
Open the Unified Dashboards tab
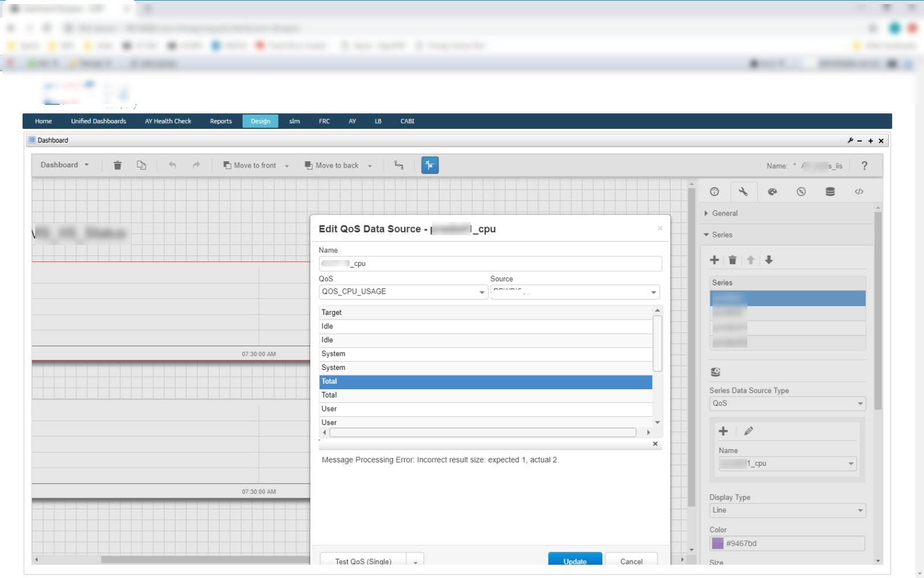click(x=98, y=121)
